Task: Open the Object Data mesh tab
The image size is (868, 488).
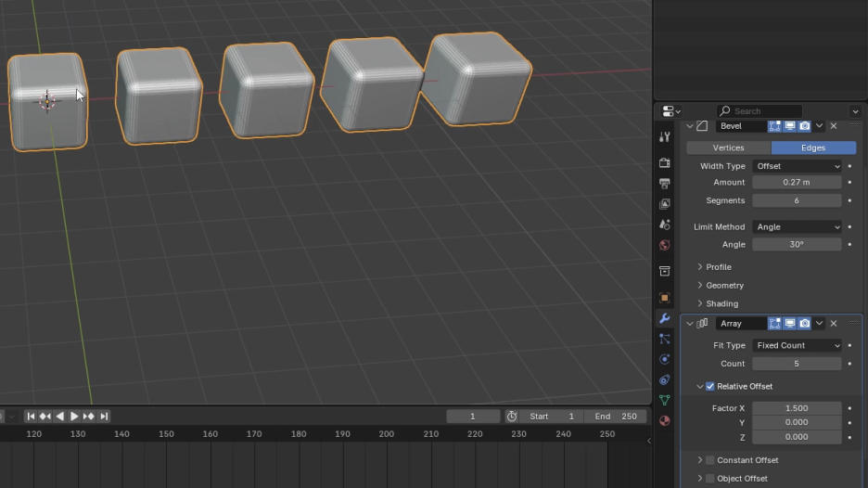Action: click(x=665, y=401)
